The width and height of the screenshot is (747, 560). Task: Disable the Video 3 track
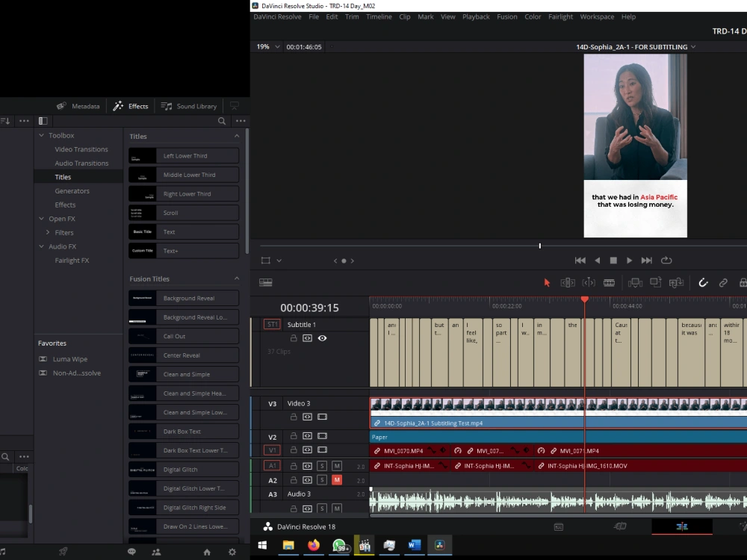tap(322, 417)
